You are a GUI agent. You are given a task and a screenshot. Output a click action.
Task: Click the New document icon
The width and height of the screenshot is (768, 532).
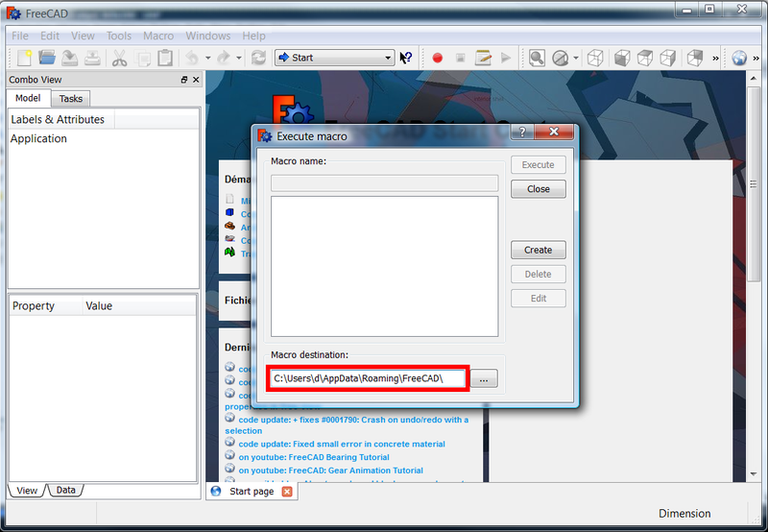coord(23,58)
